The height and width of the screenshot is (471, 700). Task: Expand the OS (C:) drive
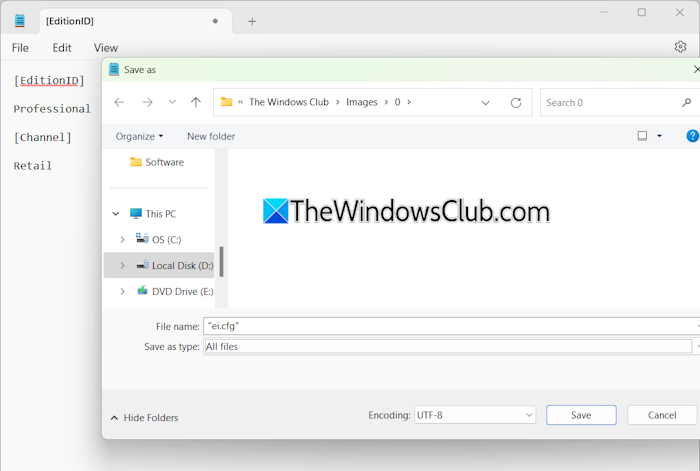point(122,240)
